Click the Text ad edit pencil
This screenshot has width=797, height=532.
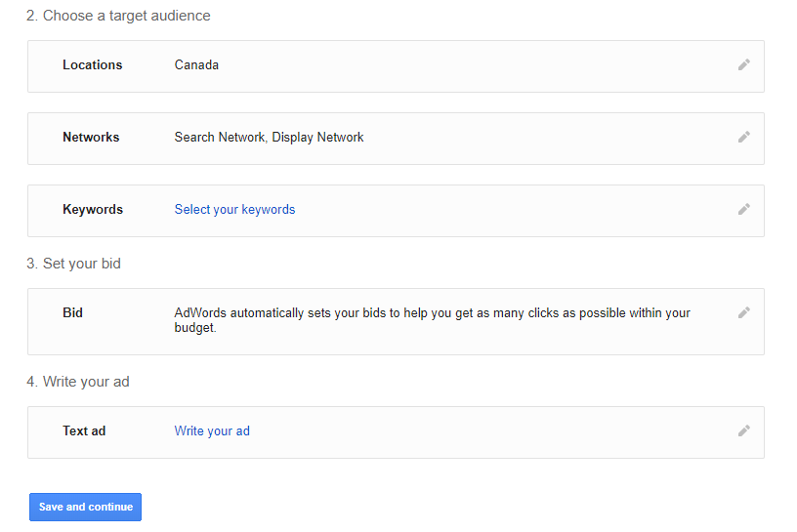pyautogui.click(x=743, y=430)
